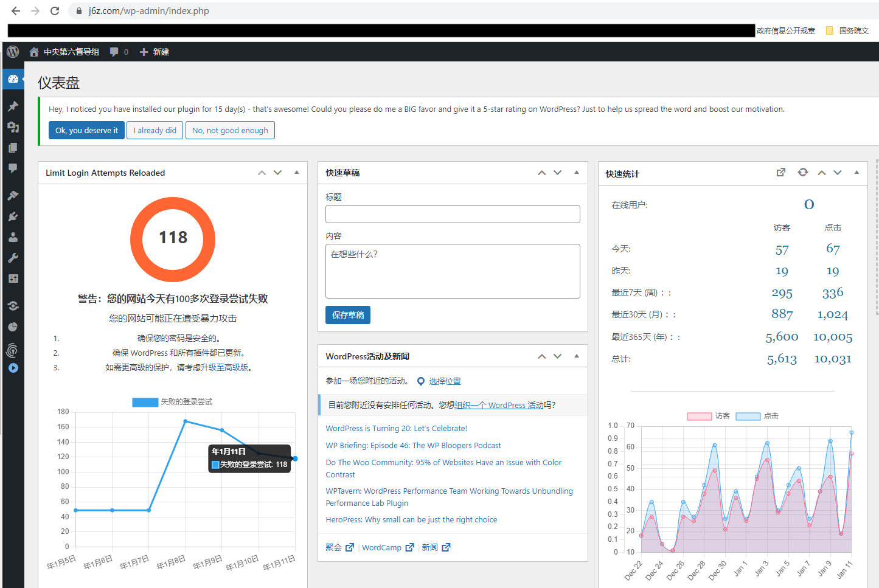Open the 新建 menu in admin bar
Screen dimensions: 879x588
[155, 52]
